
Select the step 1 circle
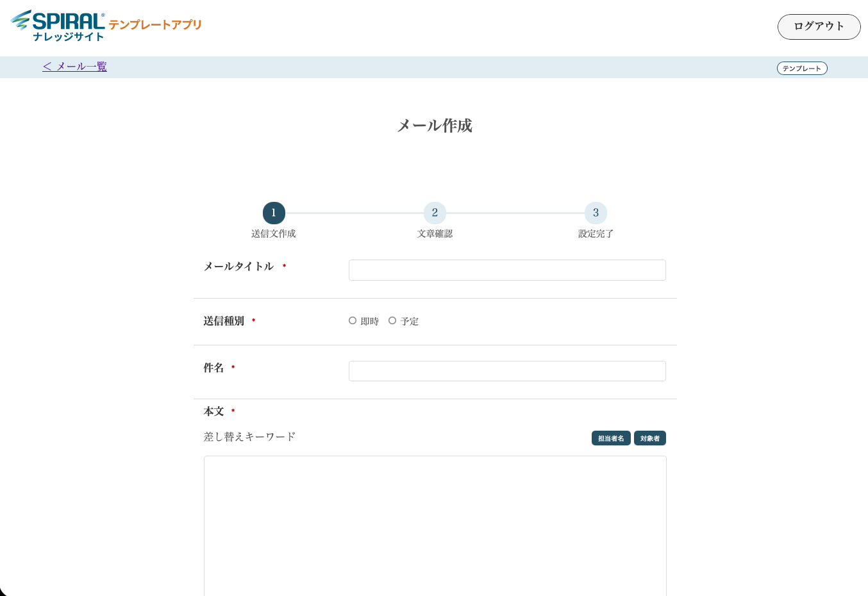274,213
